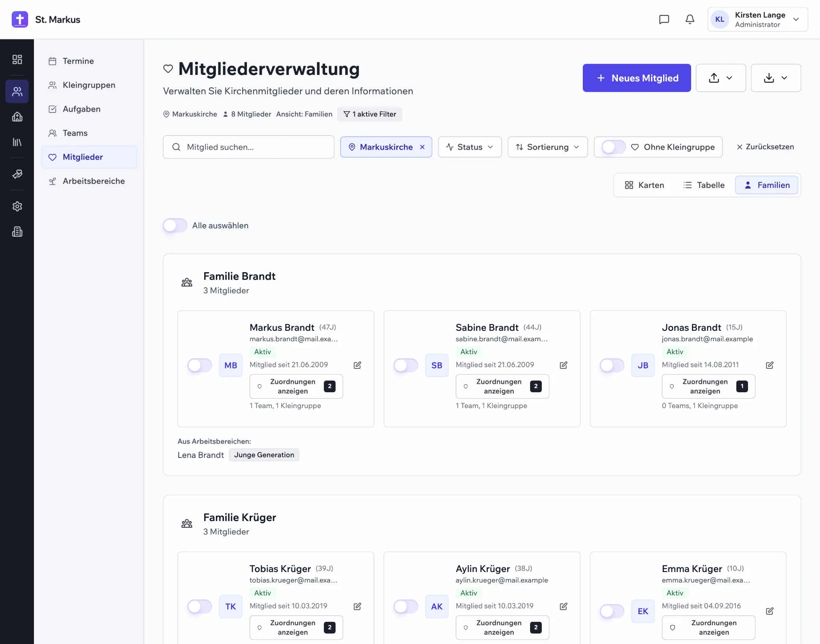The image size is (820, 644).
Task: Enable the Alle auswählen toggle
Action: pos(175,225)
